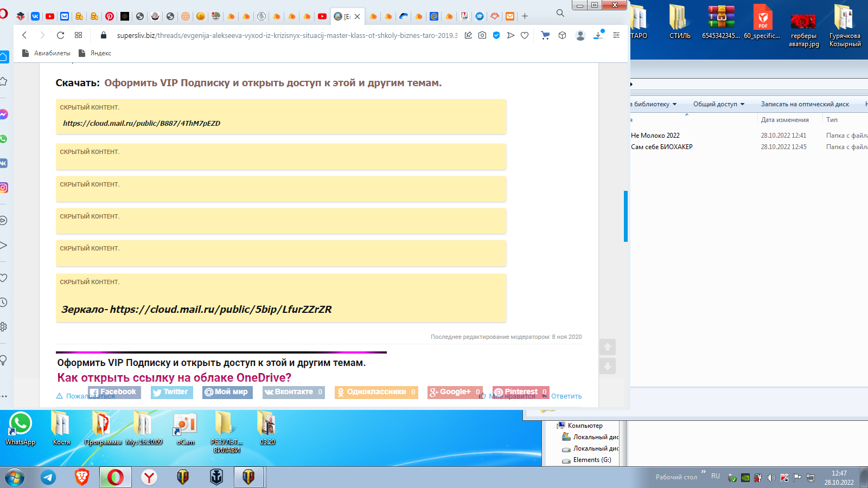Image resolution: width=868 pixels, height=488 pixels.
Task: Share the post via Мой мир
Action: click(x=227, y=392)
